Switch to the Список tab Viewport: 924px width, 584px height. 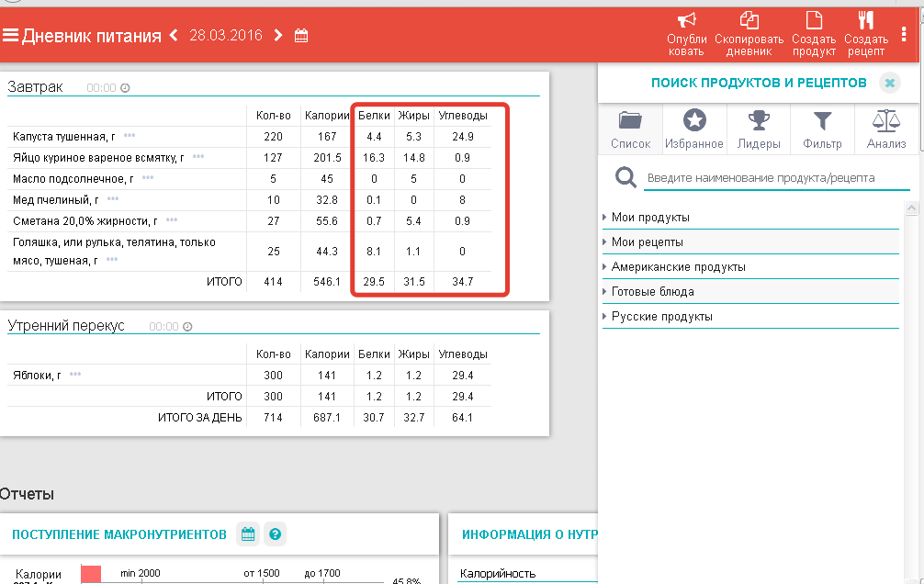(630, 129)
